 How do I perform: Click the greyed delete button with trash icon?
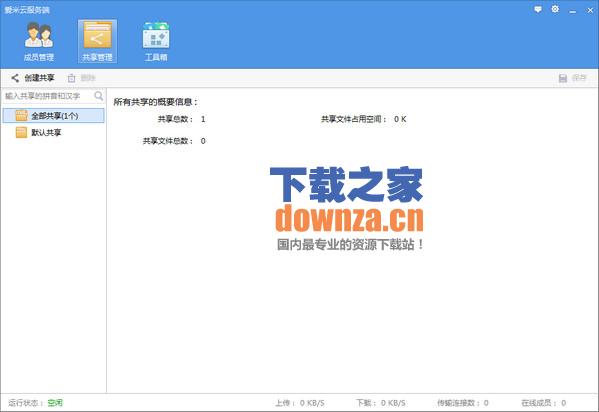pos(81,78)
